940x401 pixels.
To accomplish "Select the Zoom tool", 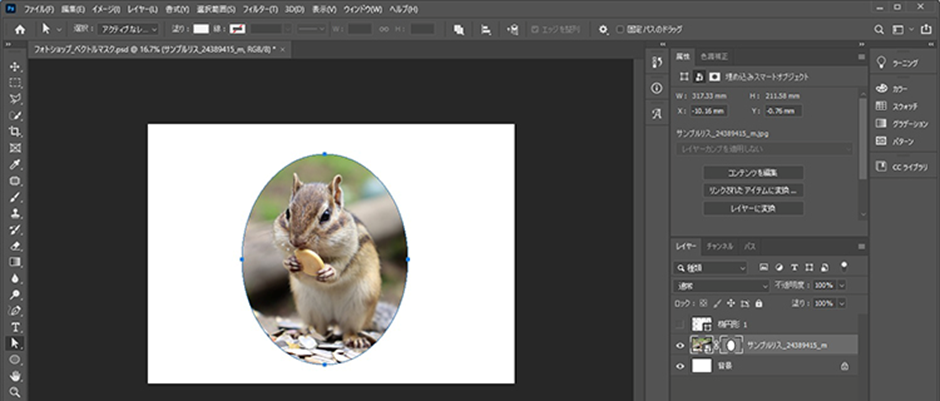I will (15, 392).
